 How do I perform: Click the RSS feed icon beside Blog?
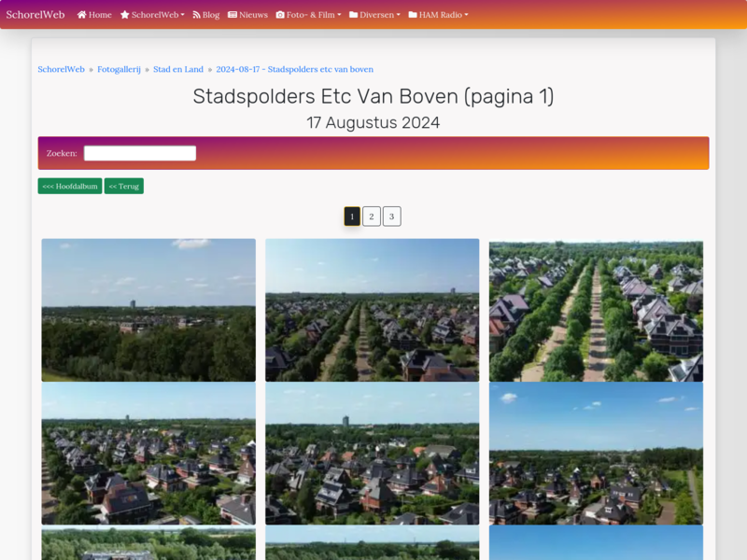196,15
